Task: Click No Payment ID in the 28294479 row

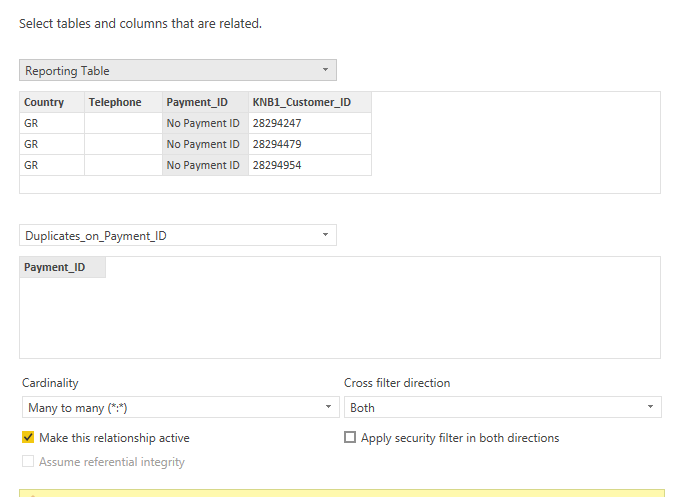Action: tap(206, 144)
